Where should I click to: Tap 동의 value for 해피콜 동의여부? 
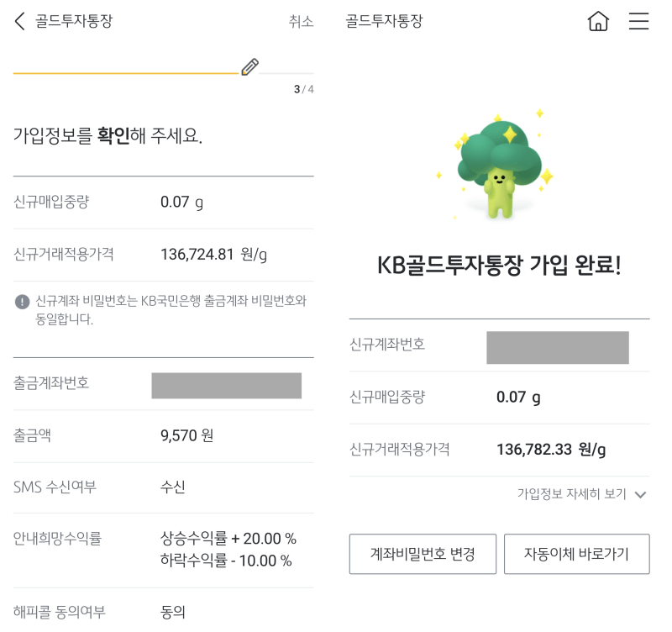[x=172, y=613]
